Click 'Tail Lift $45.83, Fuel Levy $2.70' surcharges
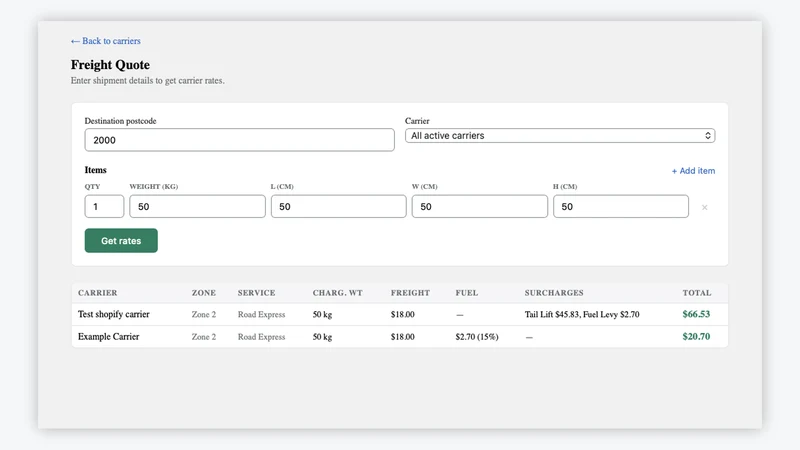 pos(582,314)
